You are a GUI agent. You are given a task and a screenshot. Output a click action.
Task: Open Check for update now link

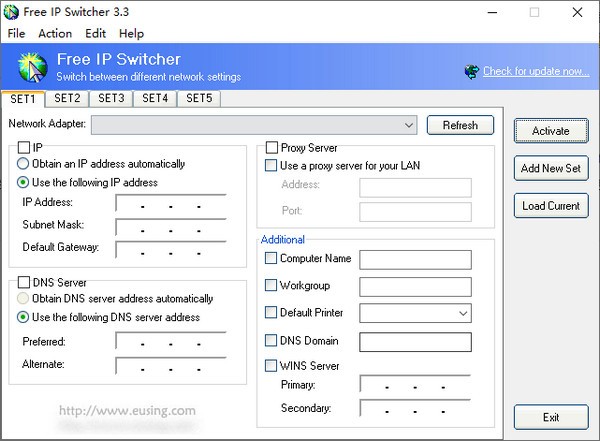pyautogui.click(x=536, y=71)
